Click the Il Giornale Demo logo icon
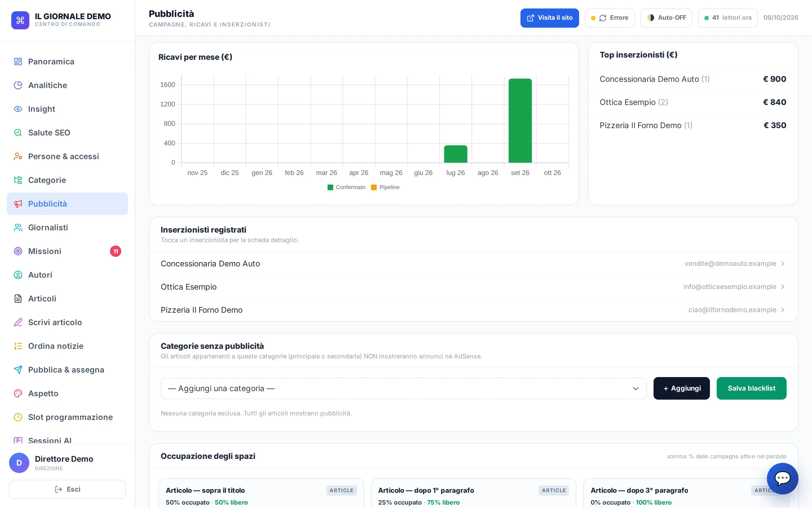 coord(20,20)
